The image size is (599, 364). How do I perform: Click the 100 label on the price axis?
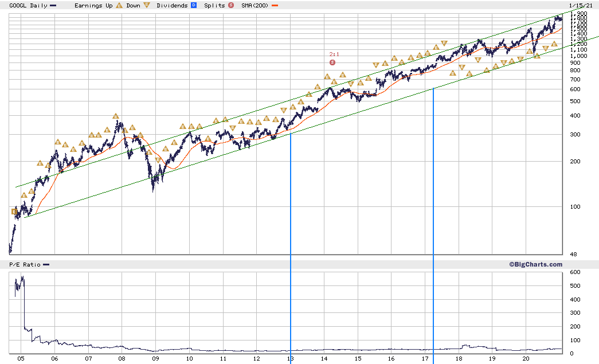click(x=575, y=206)
